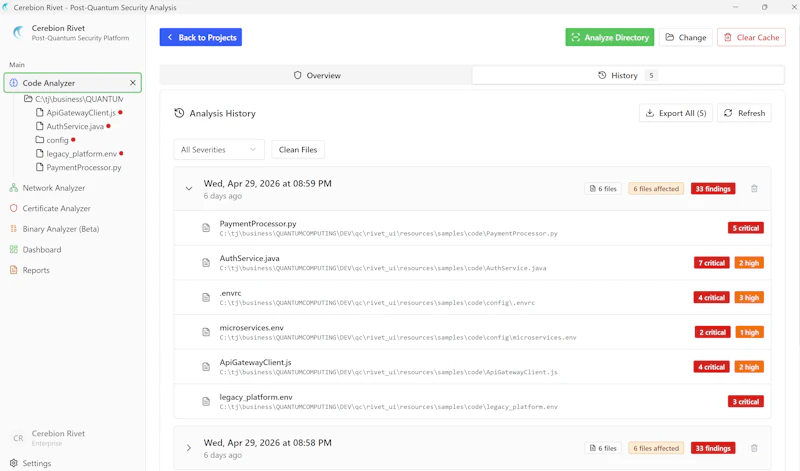Image resolution: width=800 pixels, height=471 pixels.
Task: Click file icon beside PaymentProcessor.py history row
Action: click(x=206, y=228)
